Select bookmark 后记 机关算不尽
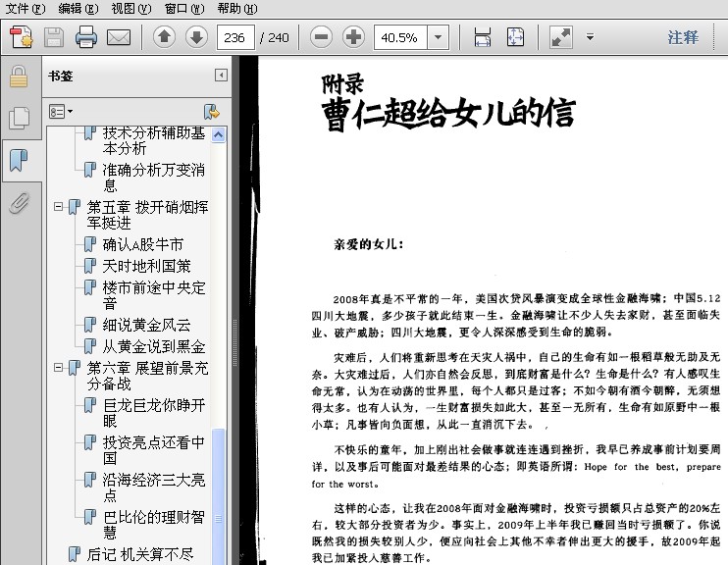Image resolution: width=728 pixels, height=565 pixels. click(x=140, y=554)
